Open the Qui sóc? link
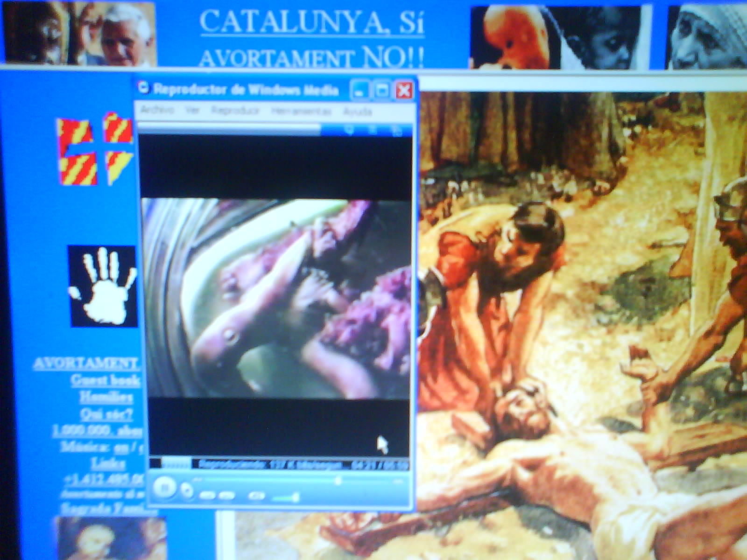 point(106,414)
